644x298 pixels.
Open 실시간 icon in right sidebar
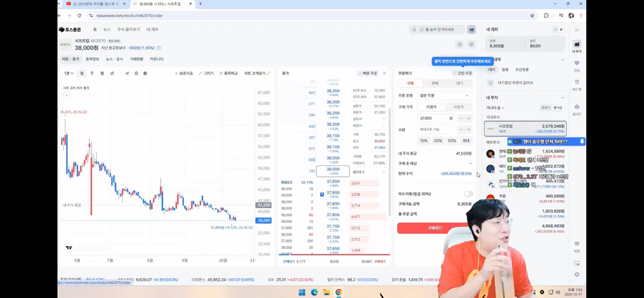tap(577, 108)
